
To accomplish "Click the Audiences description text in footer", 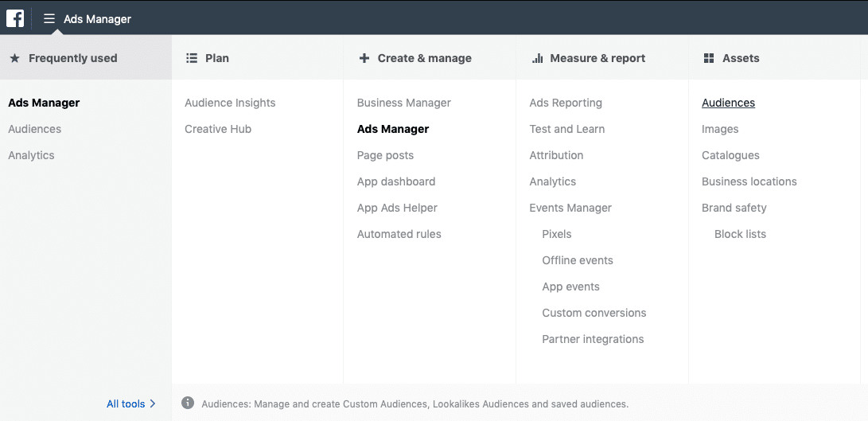I will [x=415, y=403].
